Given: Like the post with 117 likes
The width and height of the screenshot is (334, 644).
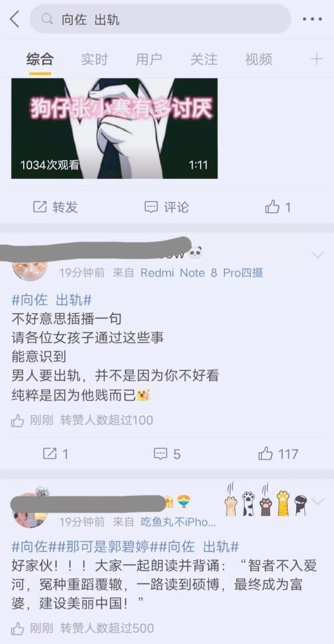Looking at the screenshot, I should pyautogui.click(x=278, y=454).
